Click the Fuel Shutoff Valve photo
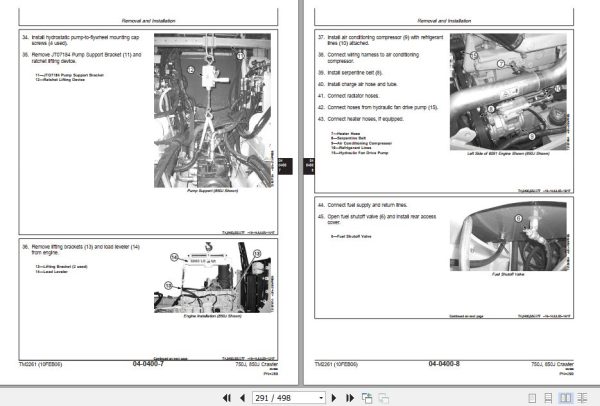Viewport: 600px width, 406px height. [x=508, y=236]
